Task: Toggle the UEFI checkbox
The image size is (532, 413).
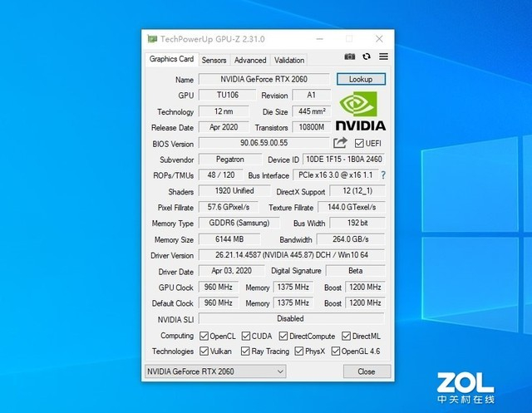Action: pos(359,144)
